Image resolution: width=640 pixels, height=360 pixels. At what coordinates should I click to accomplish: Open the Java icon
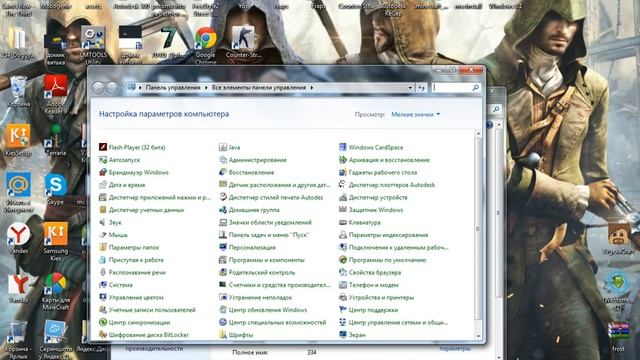point(223,147)
